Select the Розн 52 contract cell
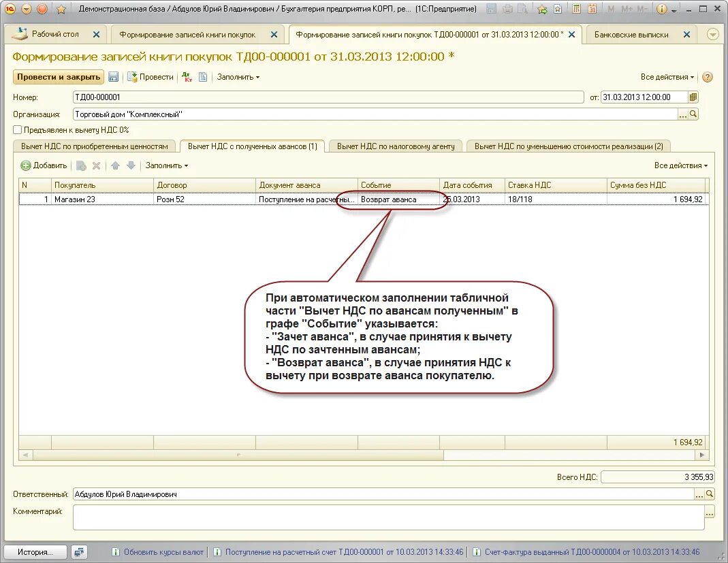The height and width of the screenshot is (563, 728). 204,199
